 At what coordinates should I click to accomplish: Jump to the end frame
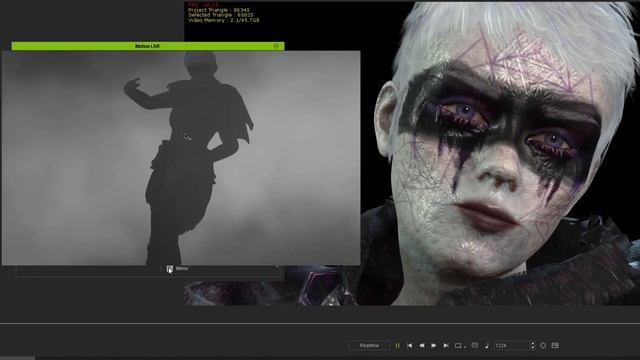(x=446, y=345)
